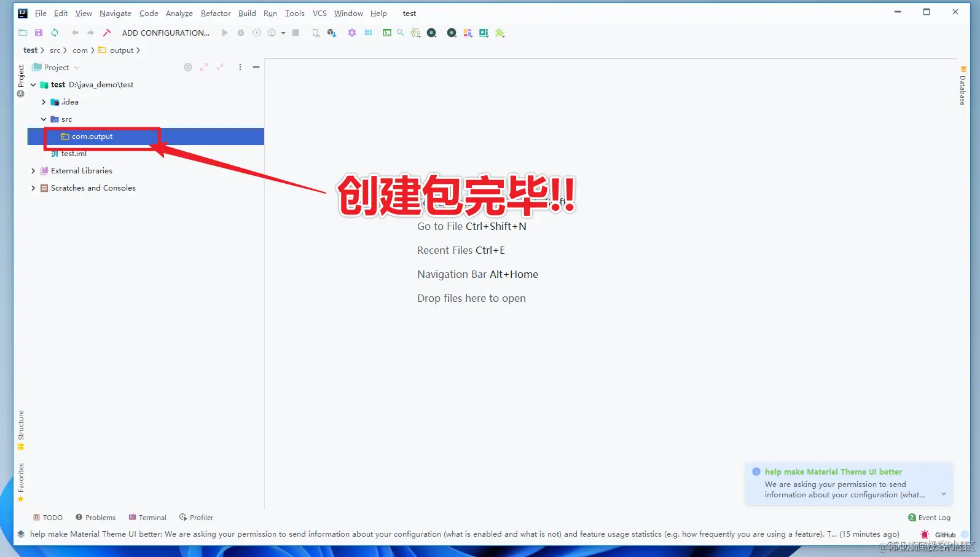Open the Navigate menu
The width and height of the screenshot is (980, 557).
coord(116,13)
